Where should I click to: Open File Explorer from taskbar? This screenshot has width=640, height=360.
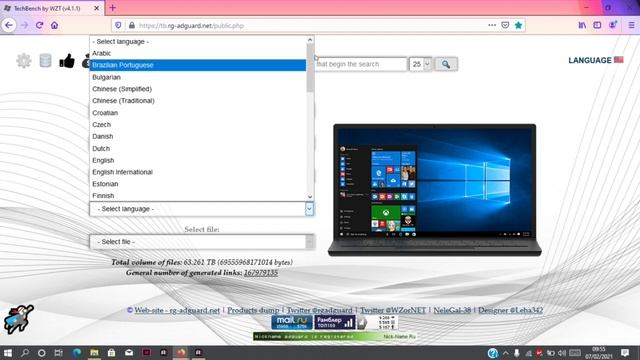94,353
